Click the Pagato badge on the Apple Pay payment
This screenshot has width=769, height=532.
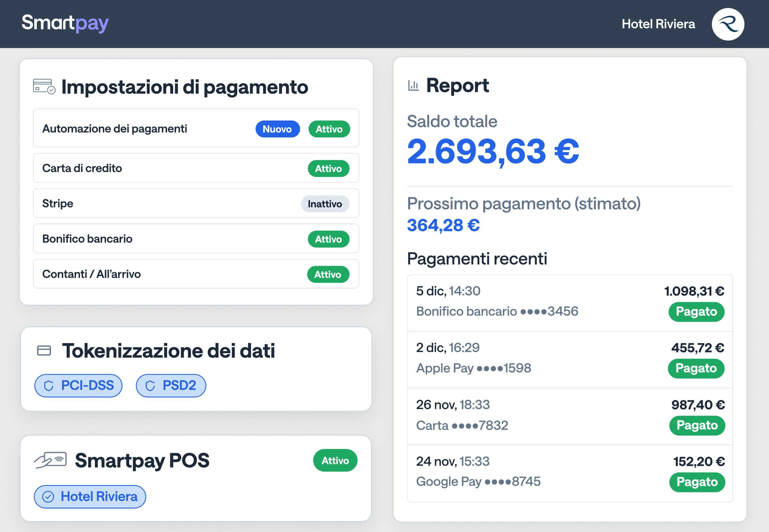tap(696, 368)
